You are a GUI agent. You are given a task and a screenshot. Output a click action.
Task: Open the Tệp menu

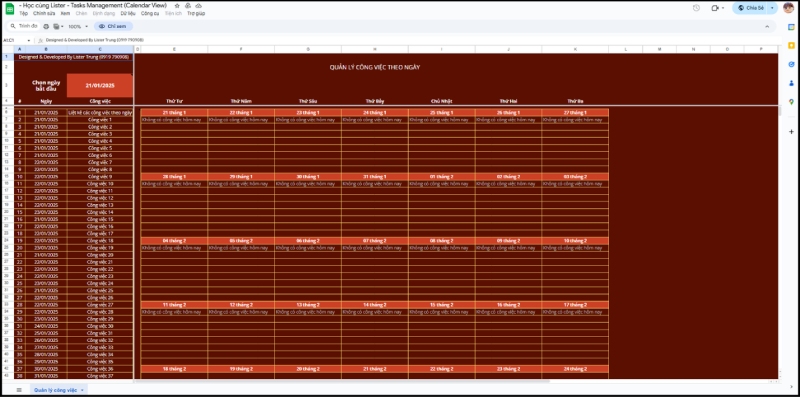pos(23,13)
